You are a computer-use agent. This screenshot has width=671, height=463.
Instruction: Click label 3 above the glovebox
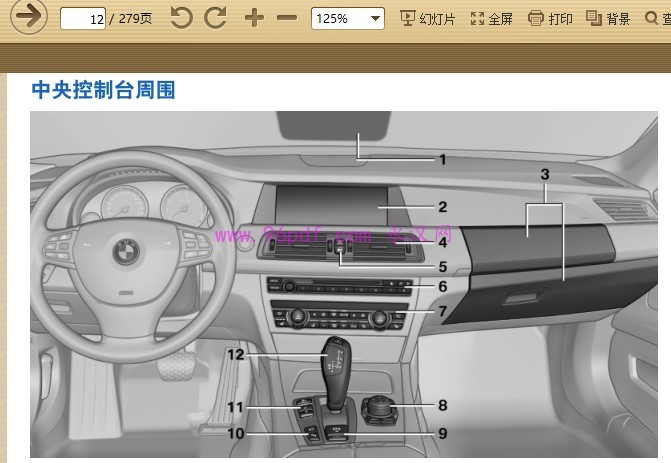click(545, 174)
